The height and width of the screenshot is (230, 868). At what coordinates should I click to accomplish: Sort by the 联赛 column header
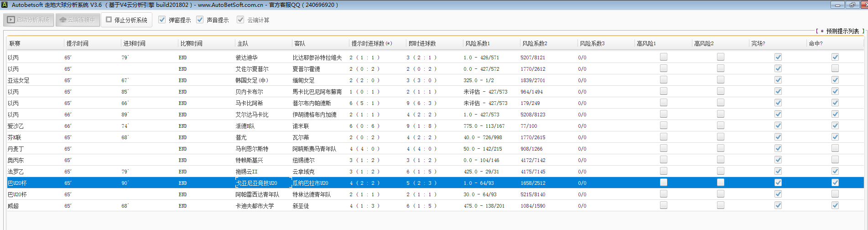click(15, 43)
